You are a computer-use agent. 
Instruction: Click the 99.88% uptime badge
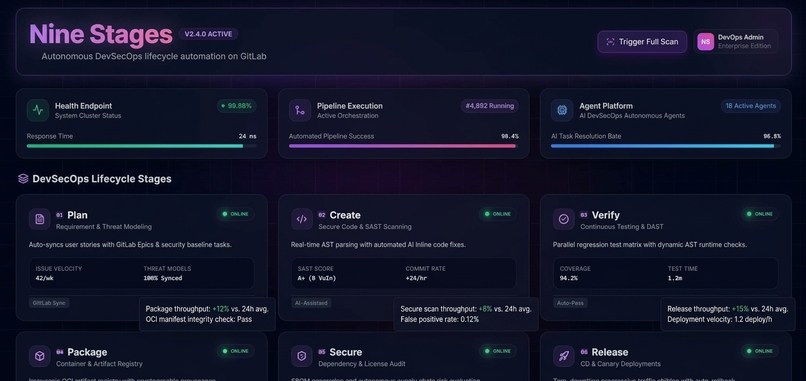pos(236,106)
